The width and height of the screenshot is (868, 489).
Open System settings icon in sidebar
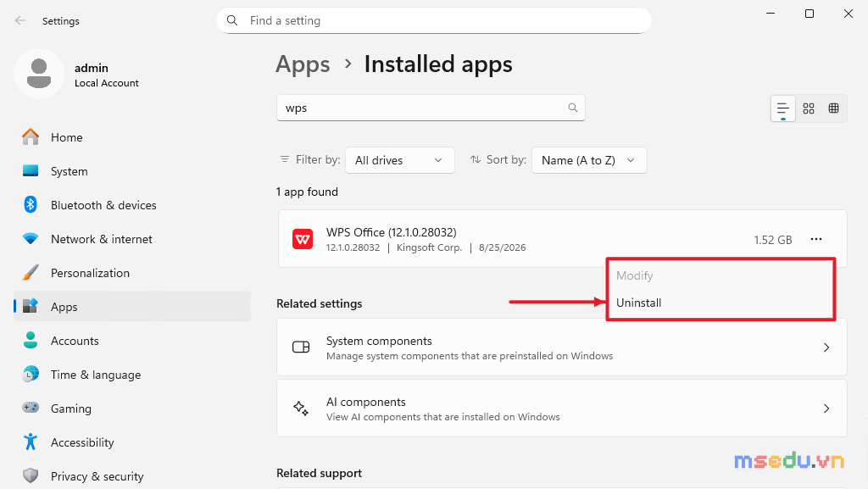click(x=31, y=171)
